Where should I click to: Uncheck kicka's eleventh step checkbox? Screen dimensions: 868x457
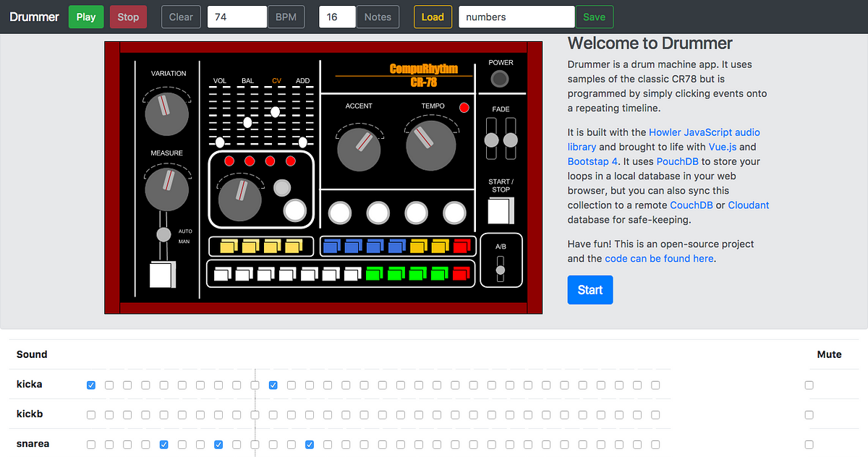[x=273, y=385]
